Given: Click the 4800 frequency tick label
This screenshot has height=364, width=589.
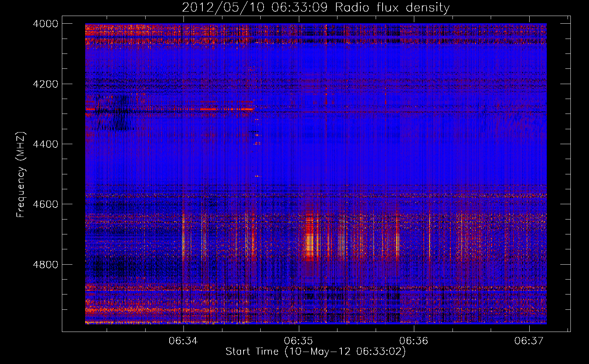Looking at the screenshot, I should 46,264.
